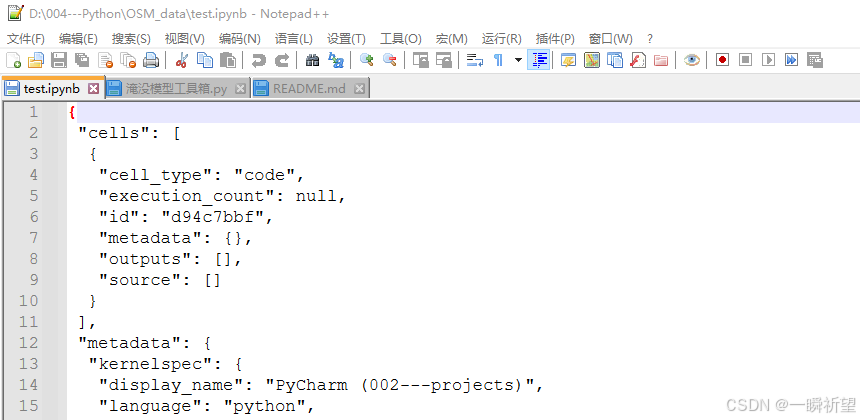Click the "execution_count": null line
The width and height of the screenshot is (860, 420).
pos(222,196)
